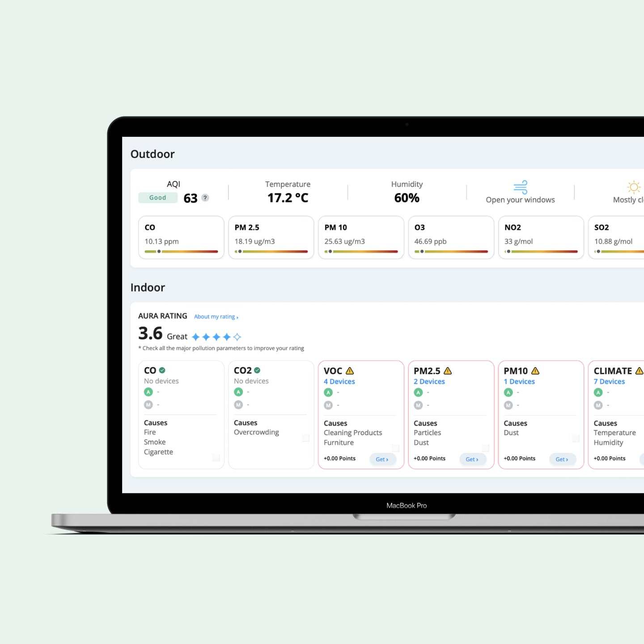Image resolution: width=644 pixels, height=644 pixels.
Task: Click the +0.00 Points text in the VOC card
Action: pyautogui.click(x=339, y=458)
